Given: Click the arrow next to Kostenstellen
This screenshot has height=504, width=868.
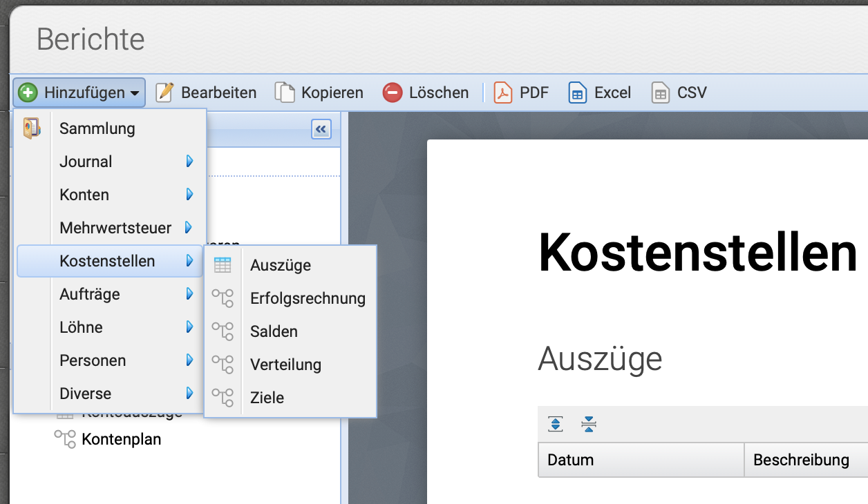Looking at the screenshot, I should pyautogui.click(x=189, y=261).
